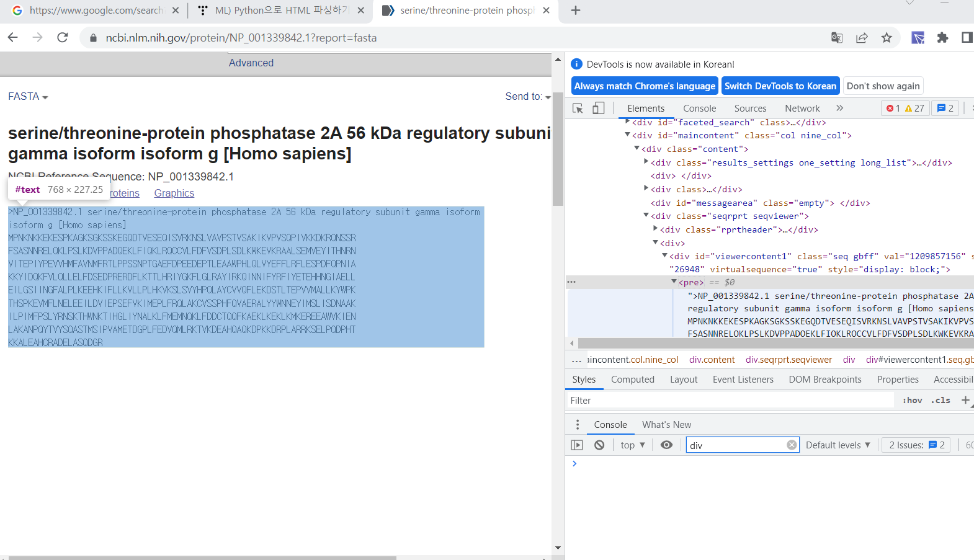Open the Google Translate icon in address bar
This screenshot has width=974, height=560.
pyautogui.click(x=837, y=38)
